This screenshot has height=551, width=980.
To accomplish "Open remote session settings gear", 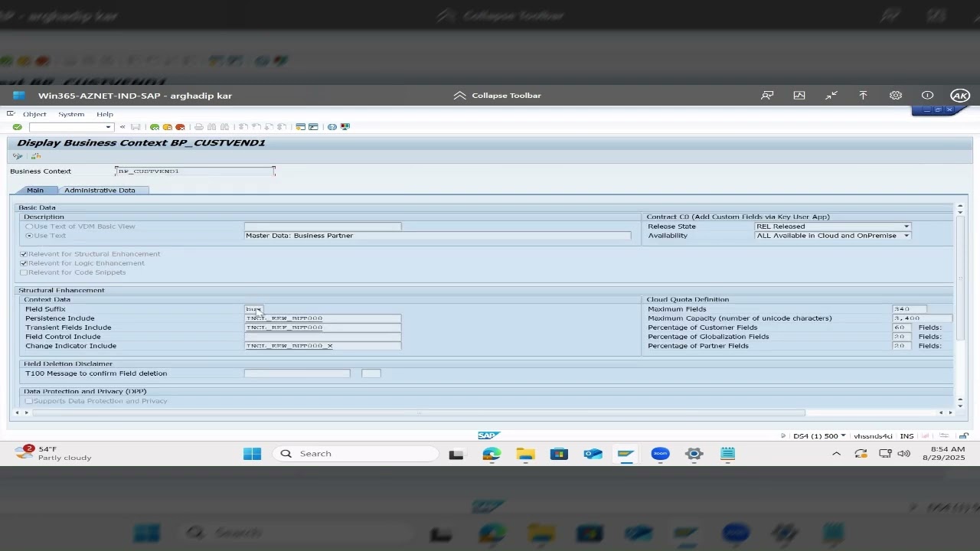I will click(895, 96).
